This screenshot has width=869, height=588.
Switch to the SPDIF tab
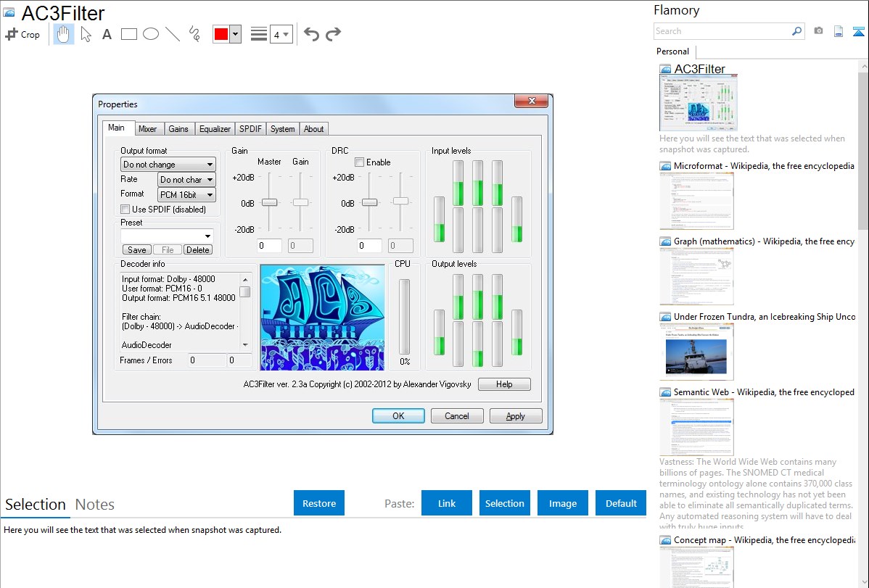[250, 128]
